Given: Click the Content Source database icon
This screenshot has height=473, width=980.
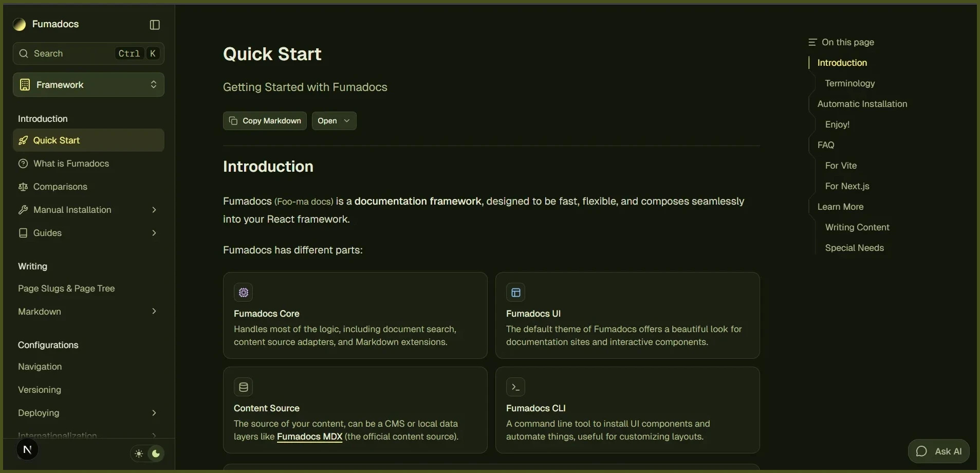Looking at the screenshot, I should pyautogui.click(x=244, y=387).
